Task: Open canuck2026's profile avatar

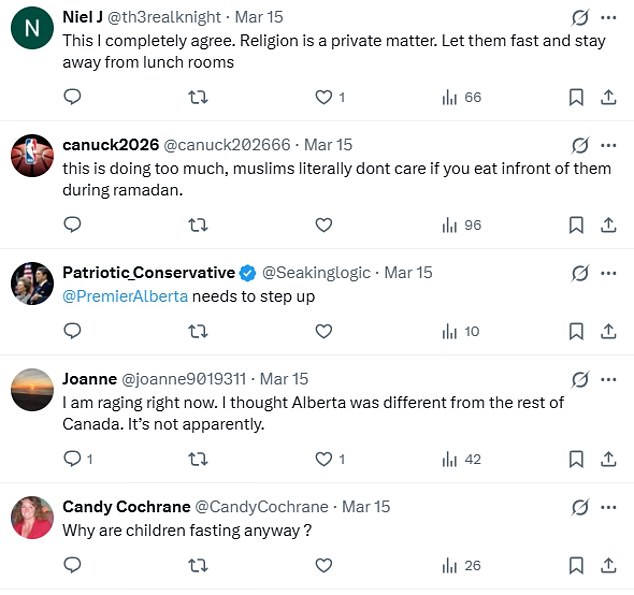Action: 32,156
